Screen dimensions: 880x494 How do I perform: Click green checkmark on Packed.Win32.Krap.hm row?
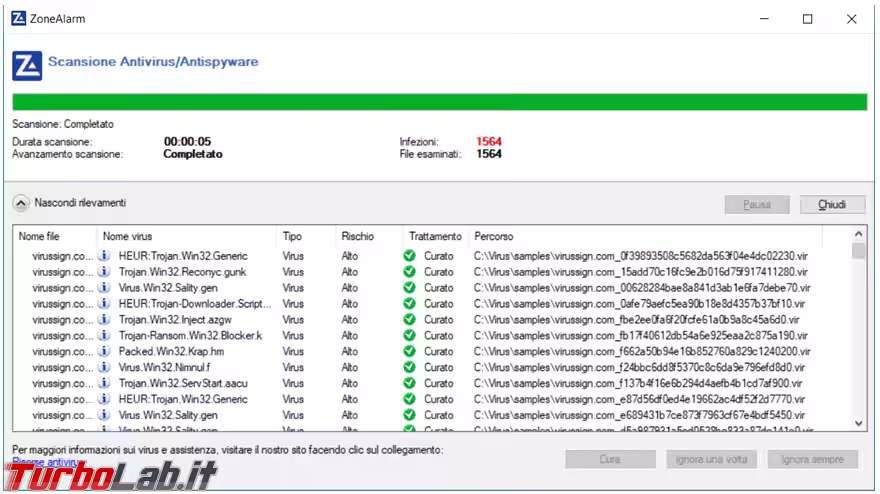point(409,351)
